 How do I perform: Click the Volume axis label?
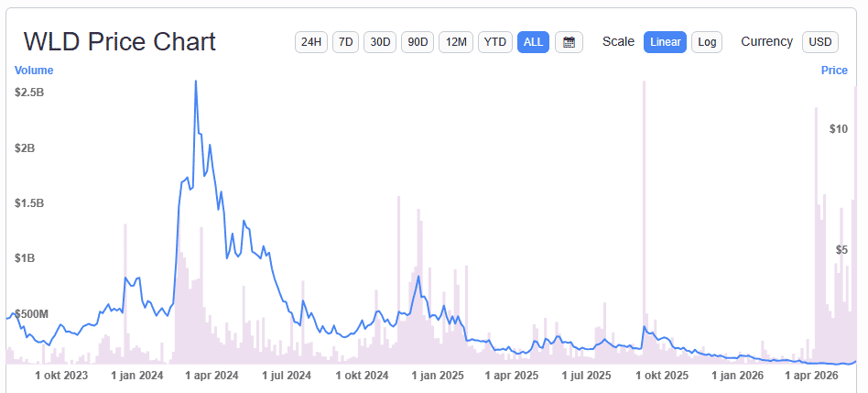coord(34,71)
